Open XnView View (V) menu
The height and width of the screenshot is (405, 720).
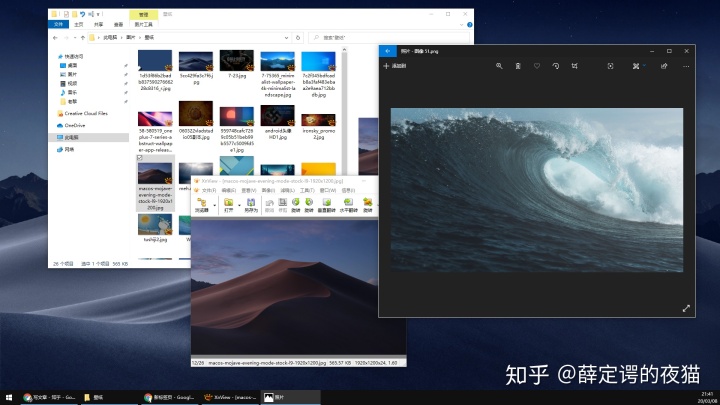[x=249, y=190]
